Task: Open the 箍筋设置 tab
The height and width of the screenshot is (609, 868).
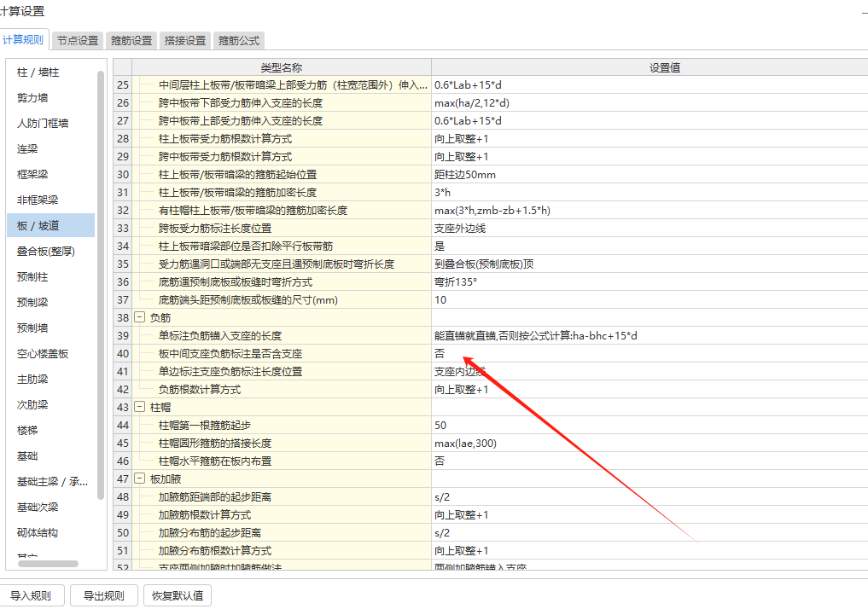Action: (131, 40)
